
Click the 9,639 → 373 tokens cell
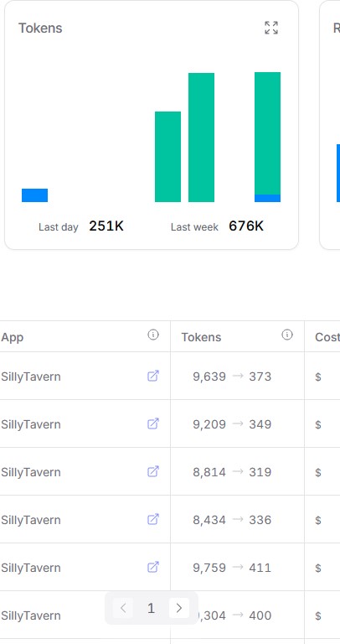click(232, 377)
